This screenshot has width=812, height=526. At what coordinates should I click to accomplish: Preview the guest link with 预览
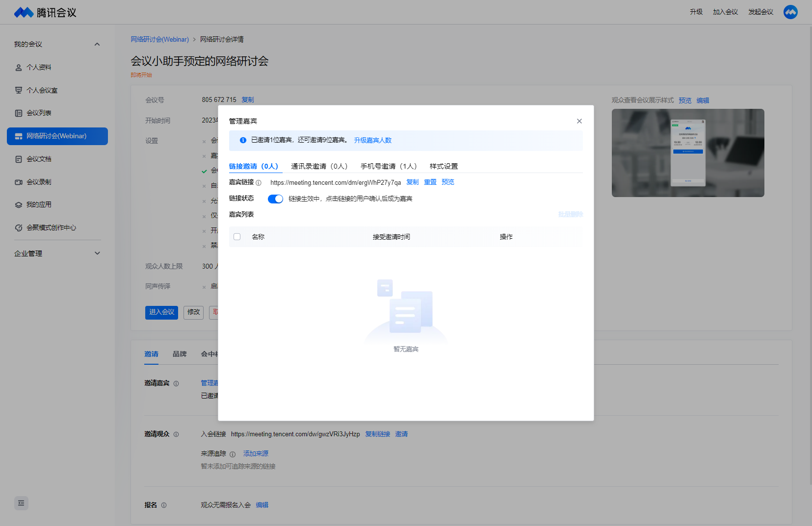(448, 182)
